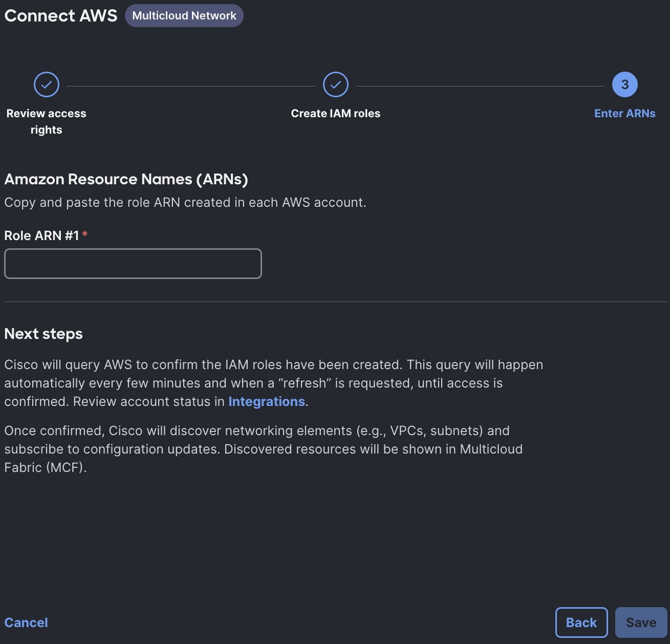Viewport: 670px width, 644px height.
Task: Click the 'Cisco will query AWS' paragraph
Action: tap(274, 383)
